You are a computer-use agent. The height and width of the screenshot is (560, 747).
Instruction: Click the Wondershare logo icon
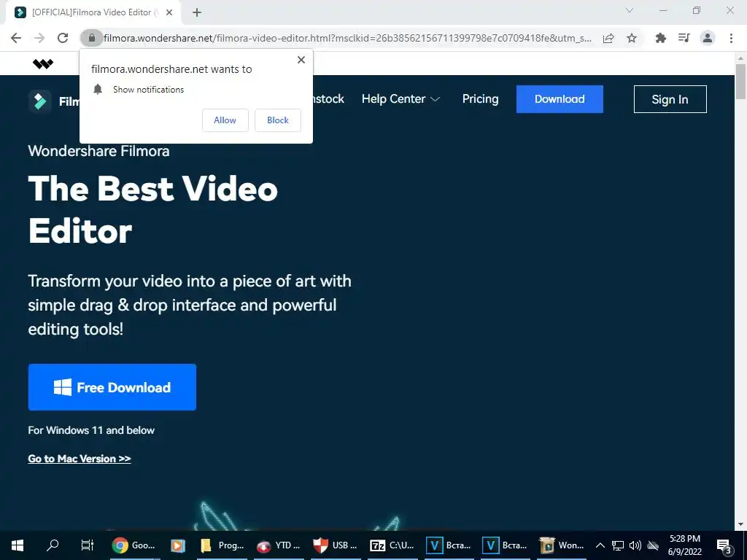43,64
